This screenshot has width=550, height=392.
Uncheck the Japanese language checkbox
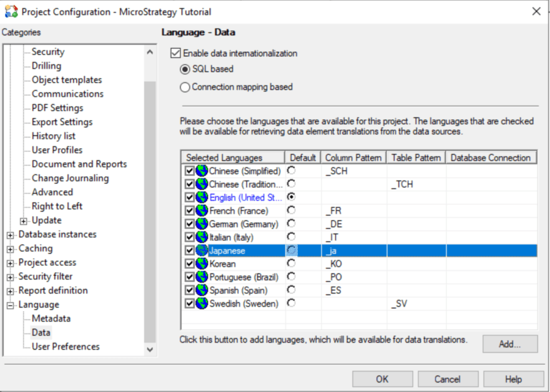pyautogui.click(x=189, y=250)
